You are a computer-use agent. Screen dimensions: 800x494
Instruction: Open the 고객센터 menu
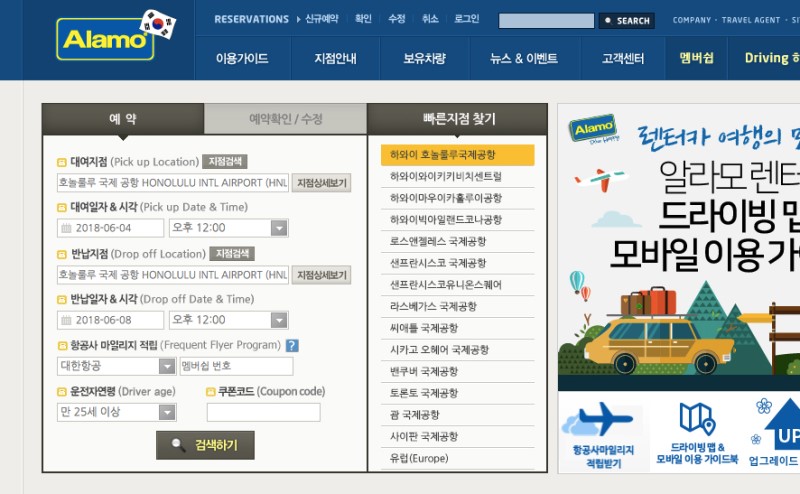coord(623,58)
